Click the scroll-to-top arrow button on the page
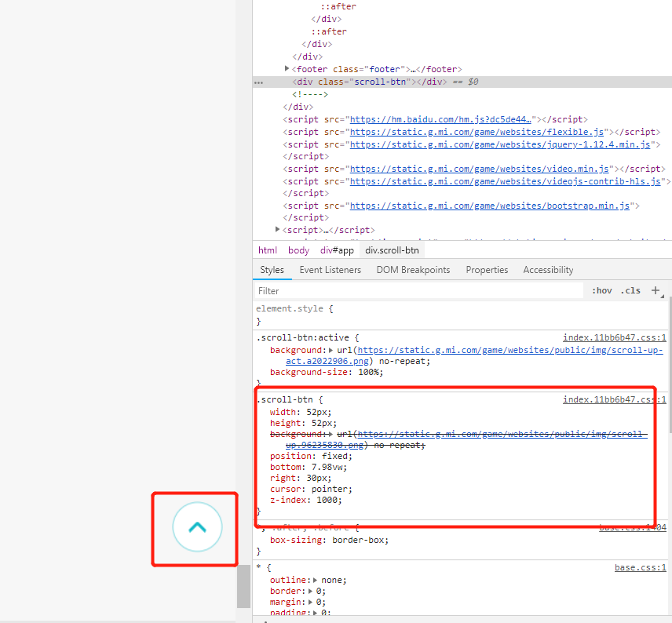 197,527
